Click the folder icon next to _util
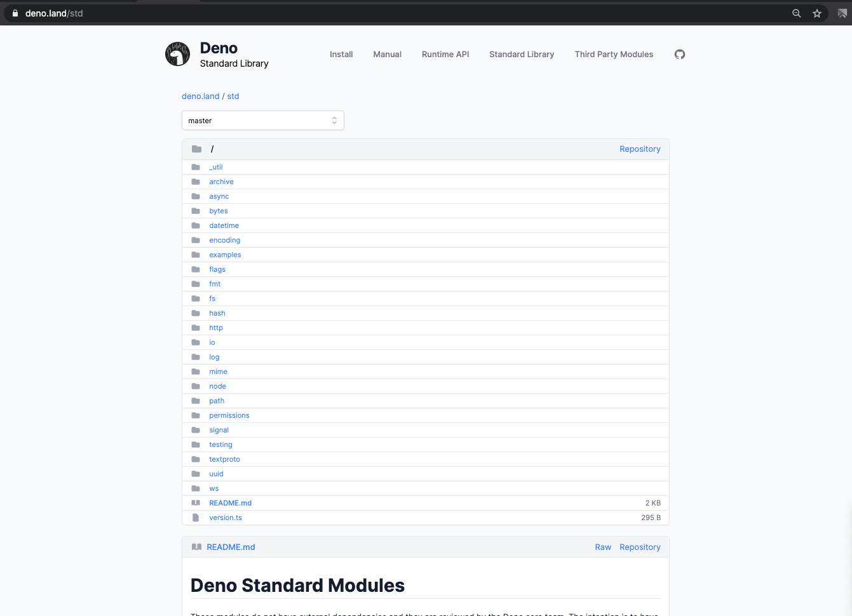This screenshot has height=616, width=852. (x=196, y=167)
